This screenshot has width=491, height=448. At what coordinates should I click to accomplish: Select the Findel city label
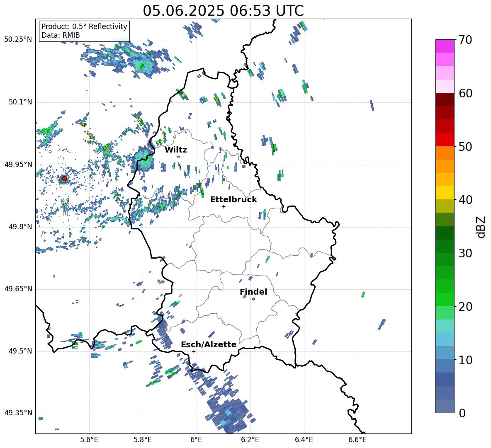253,292
